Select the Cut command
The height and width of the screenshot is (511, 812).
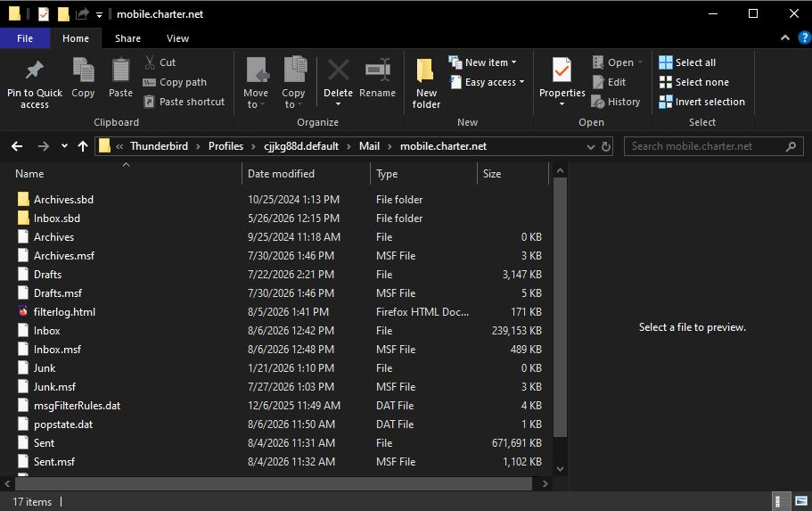160,62
